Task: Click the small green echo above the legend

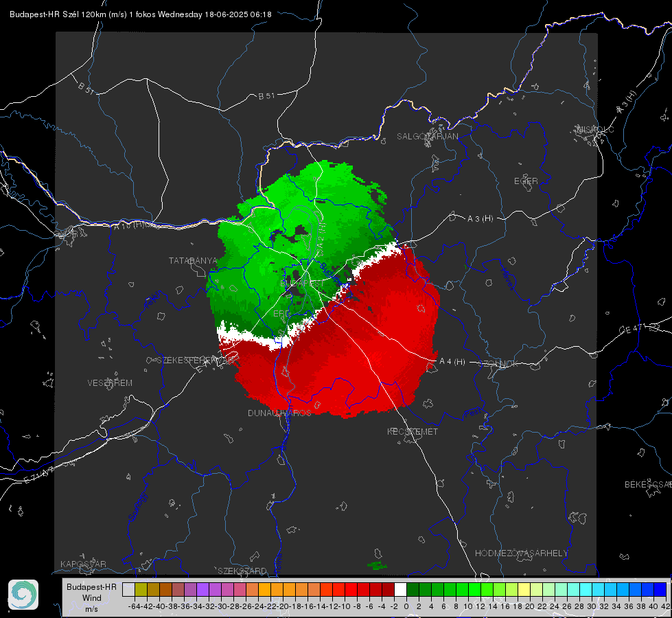Action: point(377,566)
